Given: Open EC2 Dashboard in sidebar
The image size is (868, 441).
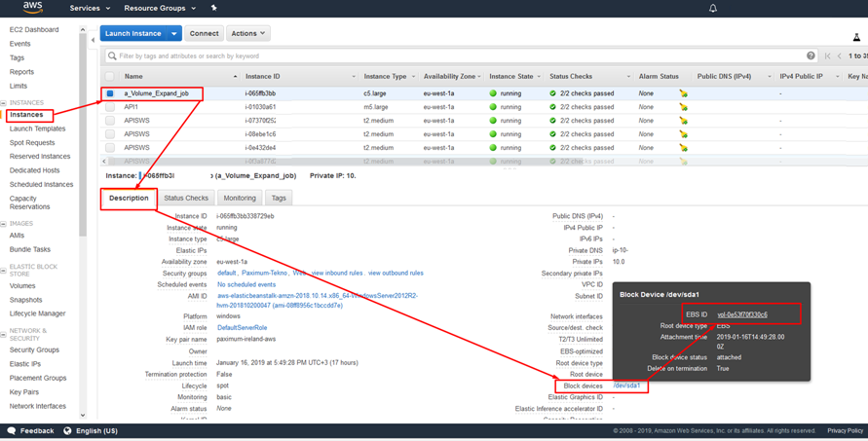Looking at the screenshot, I should (x=34, y=30).
